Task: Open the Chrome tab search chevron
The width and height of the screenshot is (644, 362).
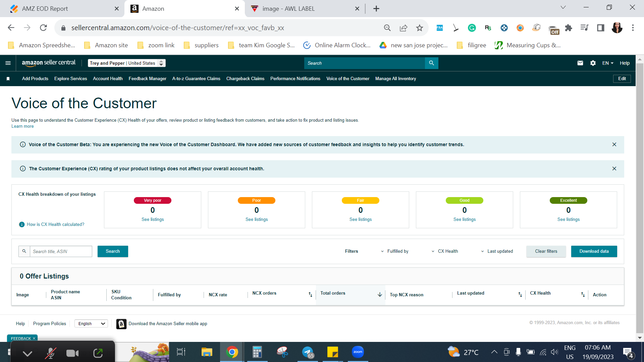Action: click(563, 8)
